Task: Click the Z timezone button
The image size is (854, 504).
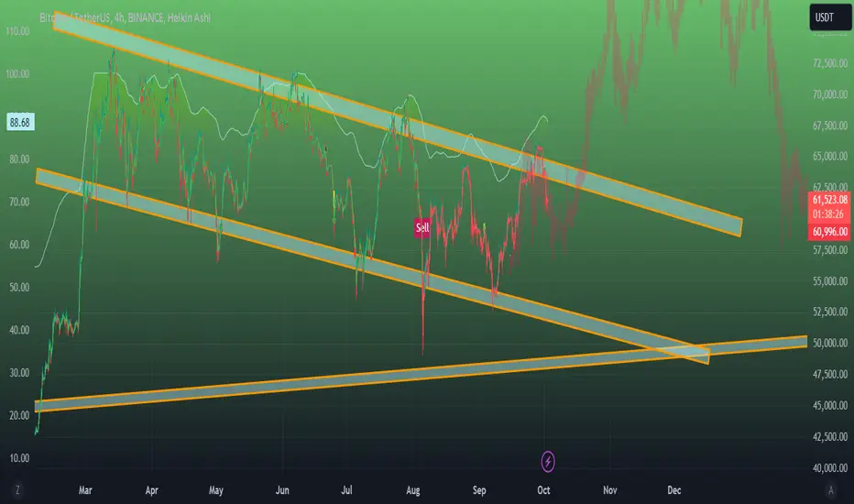Action: [x=17, y=490]
